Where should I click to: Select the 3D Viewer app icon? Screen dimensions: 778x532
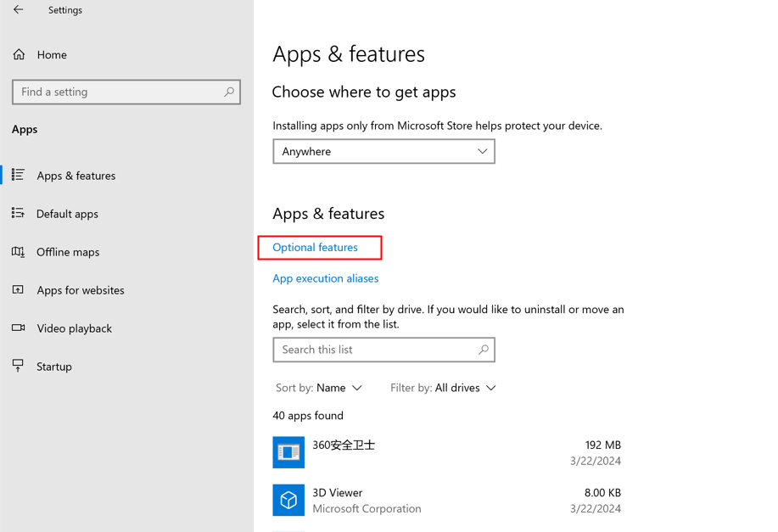click(x=288, y=500)
